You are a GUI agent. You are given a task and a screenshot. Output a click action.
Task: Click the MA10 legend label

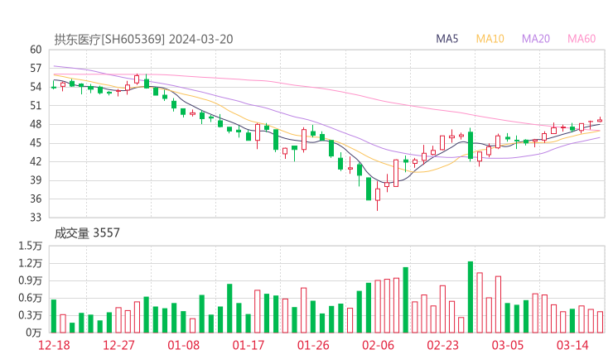(490, 39)
